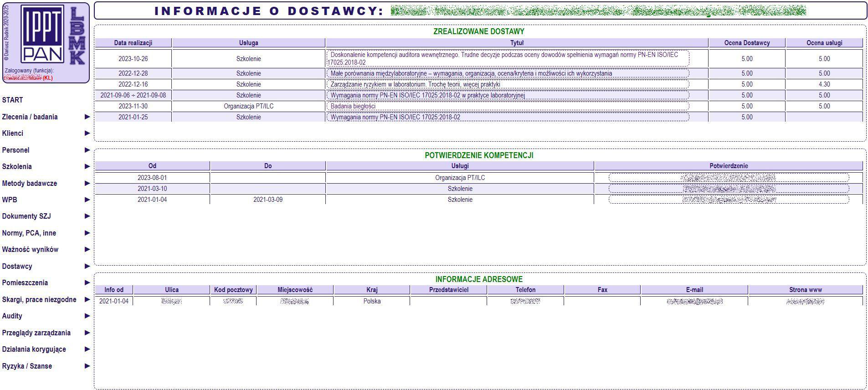Expand the Dokumenty SZJ arrow
This screenshot has width=868, height=390.
87,216
